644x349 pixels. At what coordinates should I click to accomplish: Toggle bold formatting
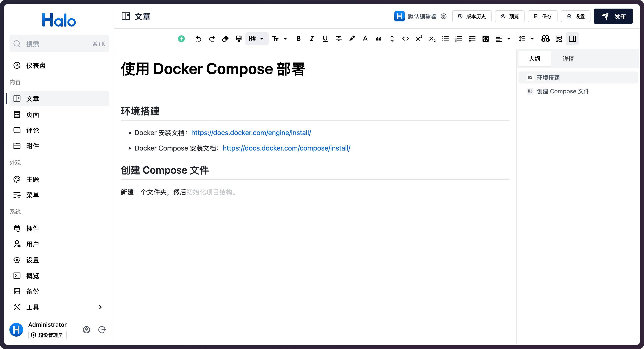(x=298, y=39)
